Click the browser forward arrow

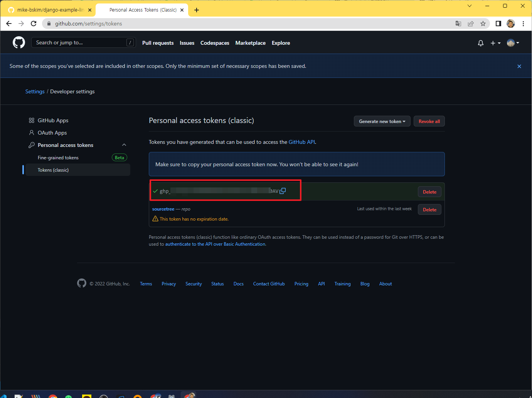tap(21, 24)
